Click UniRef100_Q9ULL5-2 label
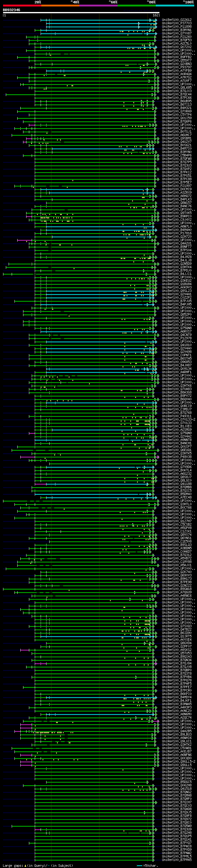This screenshot has width=197, height=868. tap(179, 761)
